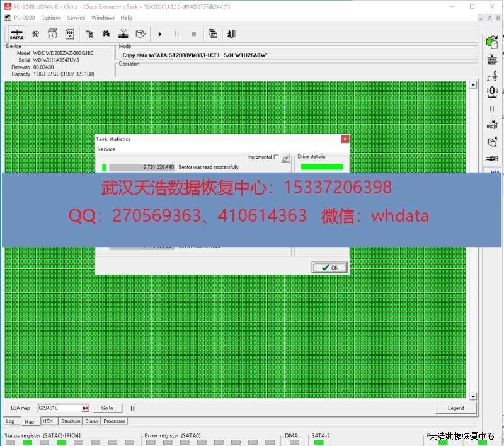Click the Go to button
This screenshot has width=504, height=446.
[107, 408]
